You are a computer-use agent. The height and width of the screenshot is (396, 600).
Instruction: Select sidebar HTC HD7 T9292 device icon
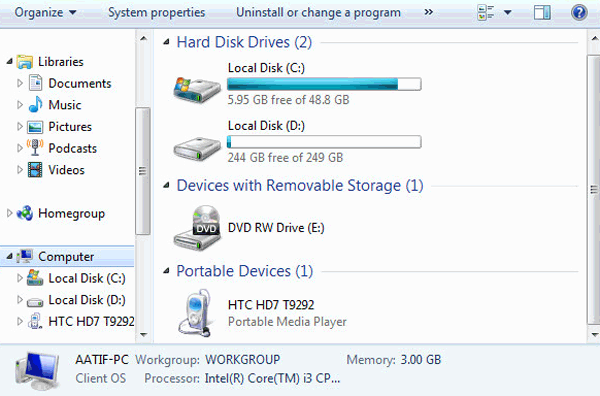click(35, 321)
